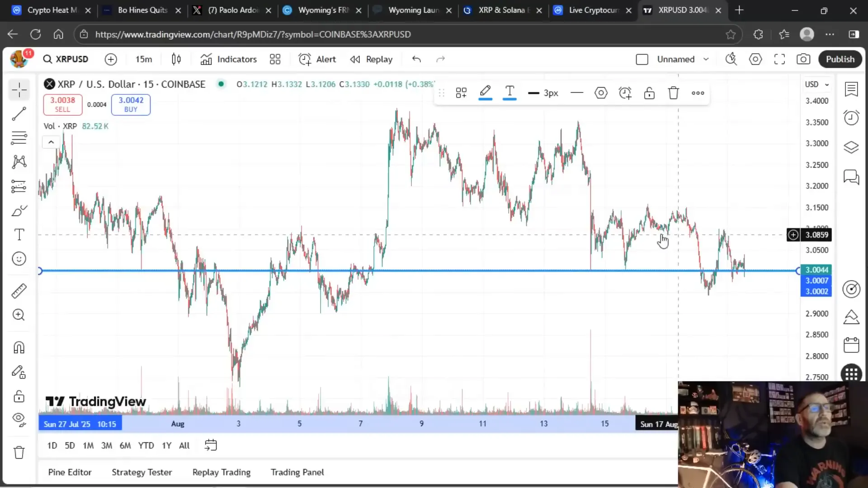The width and height of the screenshot is (868, 488).
Task: Open quick search lightning icon
Action: pyautogui.click(x=731, y=59)
